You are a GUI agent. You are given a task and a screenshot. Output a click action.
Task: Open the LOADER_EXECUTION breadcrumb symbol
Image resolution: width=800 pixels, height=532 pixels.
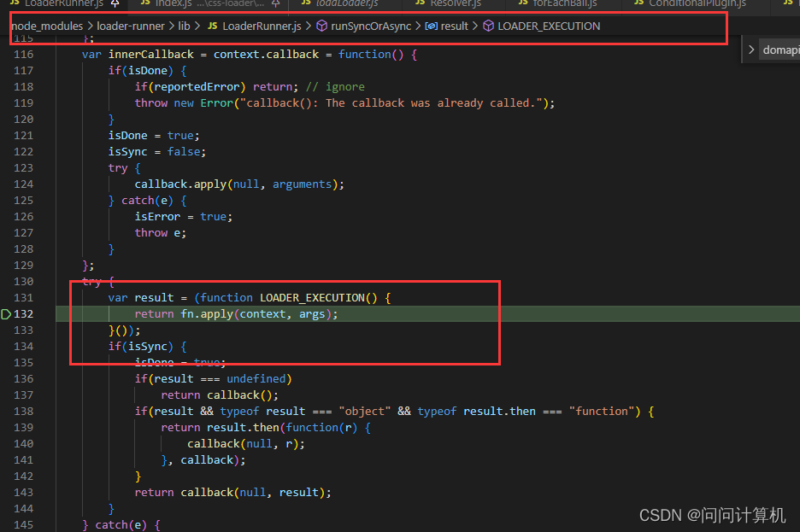549,26
